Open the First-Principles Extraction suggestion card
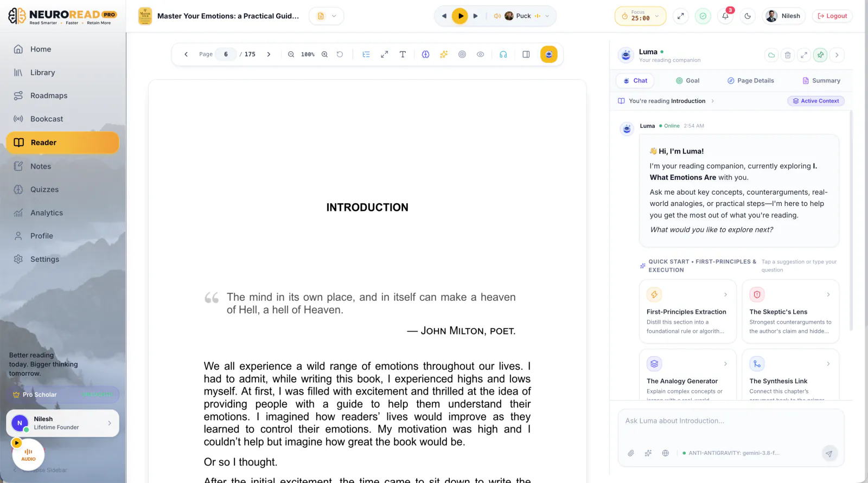This screenshot has height=483, width=868. coord(687,311)
